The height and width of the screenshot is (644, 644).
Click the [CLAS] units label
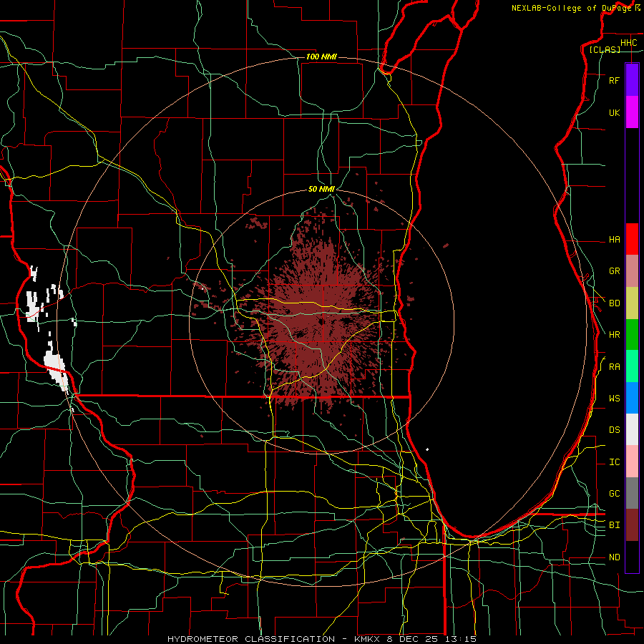point(605,49)
